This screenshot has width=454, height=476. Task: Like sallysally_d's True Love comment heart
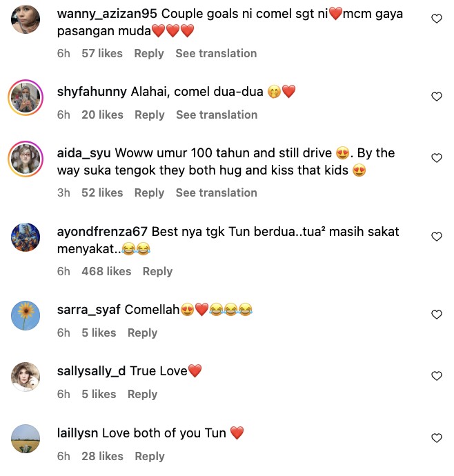436,376
